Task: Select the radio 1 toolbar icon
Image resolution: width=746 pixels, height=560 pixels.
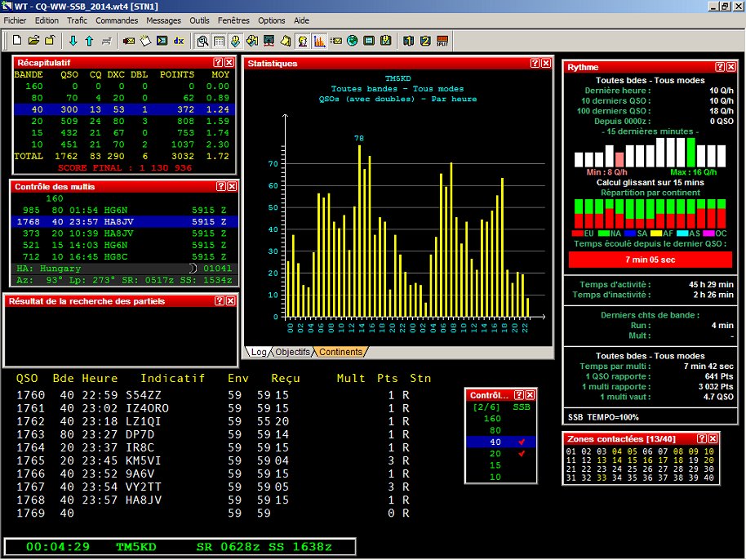Action: point(409,40)
